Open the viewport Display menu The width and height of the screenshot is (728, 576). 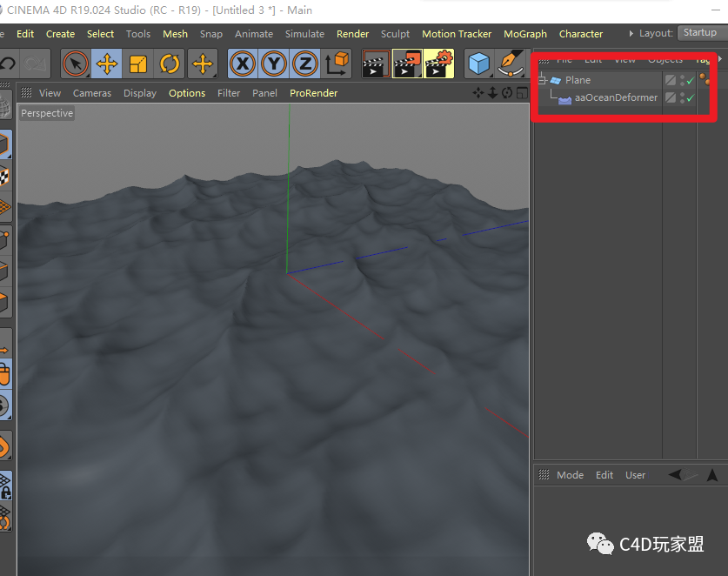pyautogui.click(x=140, y=93)
